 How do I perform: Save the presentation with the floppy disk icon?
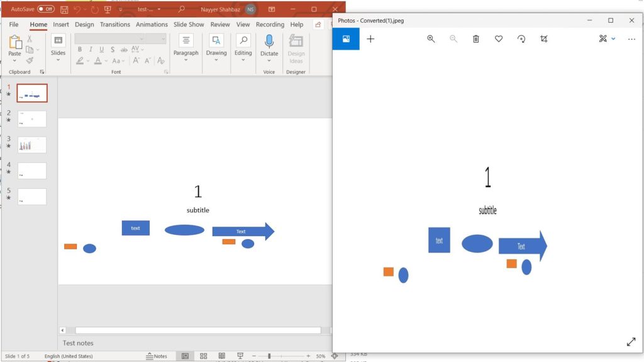click(x=64, y=9)
